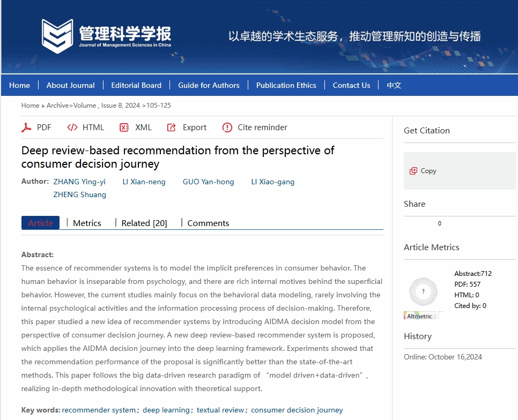The height and width of the screenshot is (420, 518).
Task: Click the HTML code icon
Action: click(x=72, y=127)
